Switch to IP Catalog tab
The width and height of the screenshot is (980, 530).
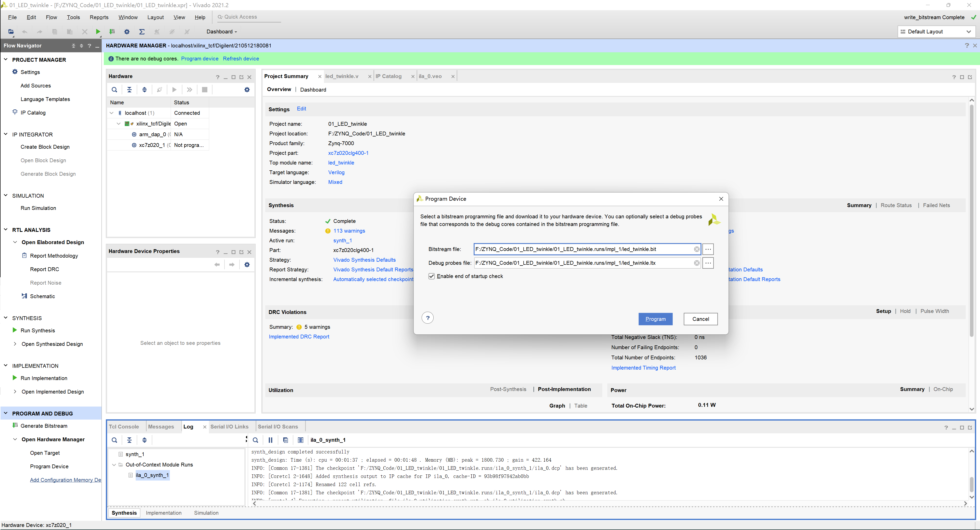tap(388, 76)
